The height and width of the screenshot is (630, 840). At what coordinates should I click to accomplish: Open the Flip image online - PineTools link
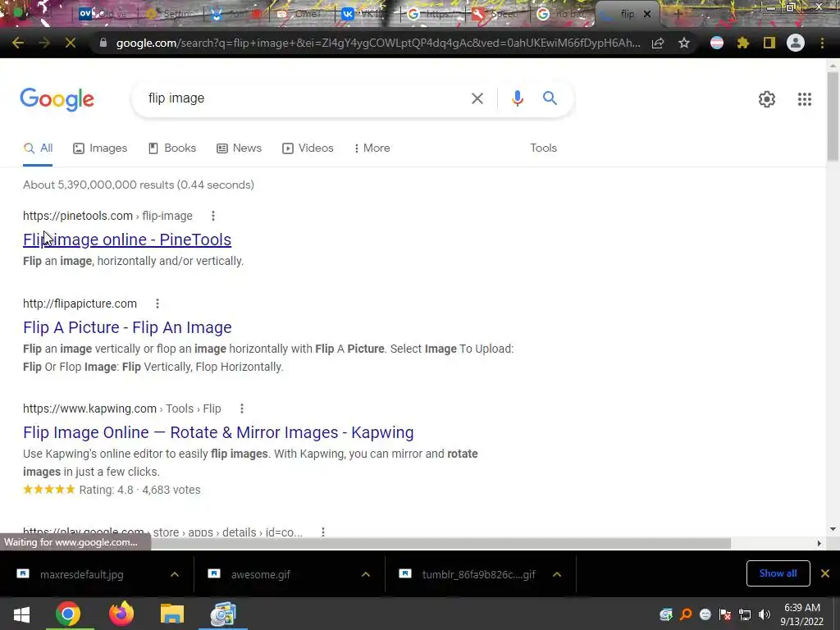click(127, 240)
